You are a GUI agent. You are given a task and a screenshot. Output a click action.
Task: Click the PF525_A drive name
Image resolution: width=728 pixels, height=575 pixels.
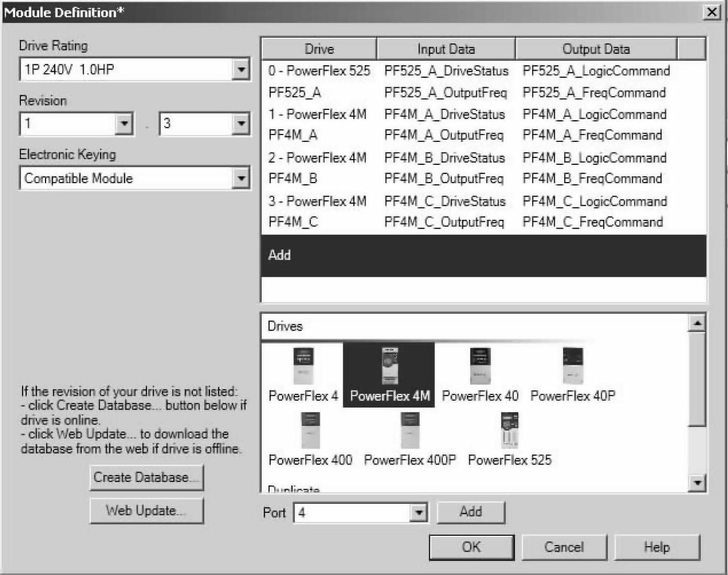[x=295, y=93]
